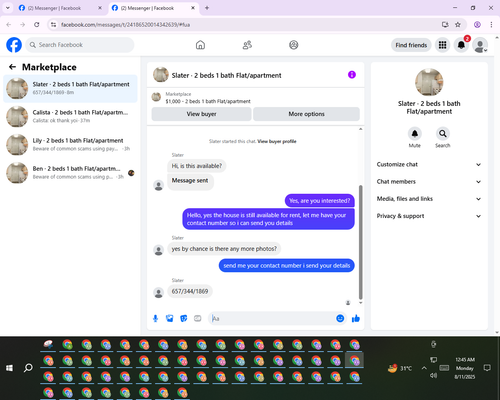This screenshot has width=500, height=400.
Task: Open account profile avatar menu
Action: 480,45
